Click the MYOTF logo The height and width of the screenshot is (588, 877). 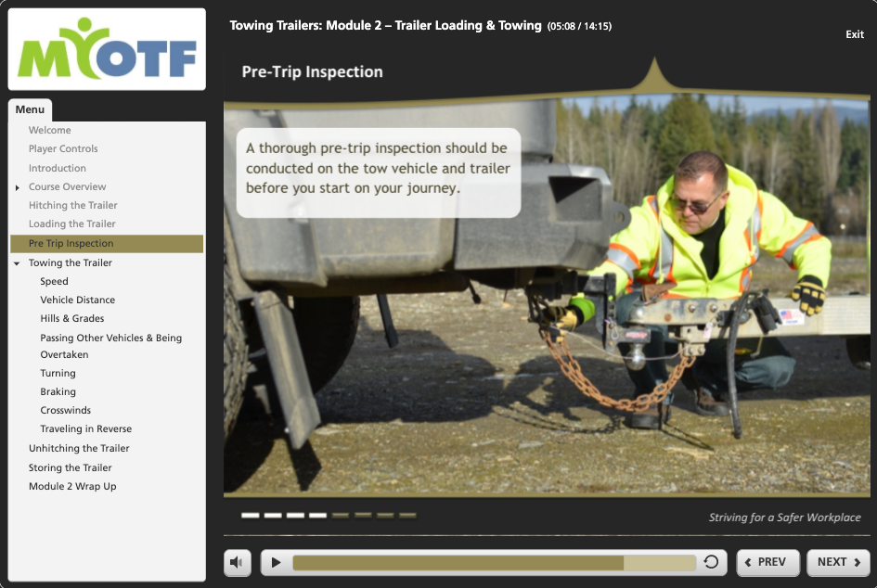click(107, 49)
